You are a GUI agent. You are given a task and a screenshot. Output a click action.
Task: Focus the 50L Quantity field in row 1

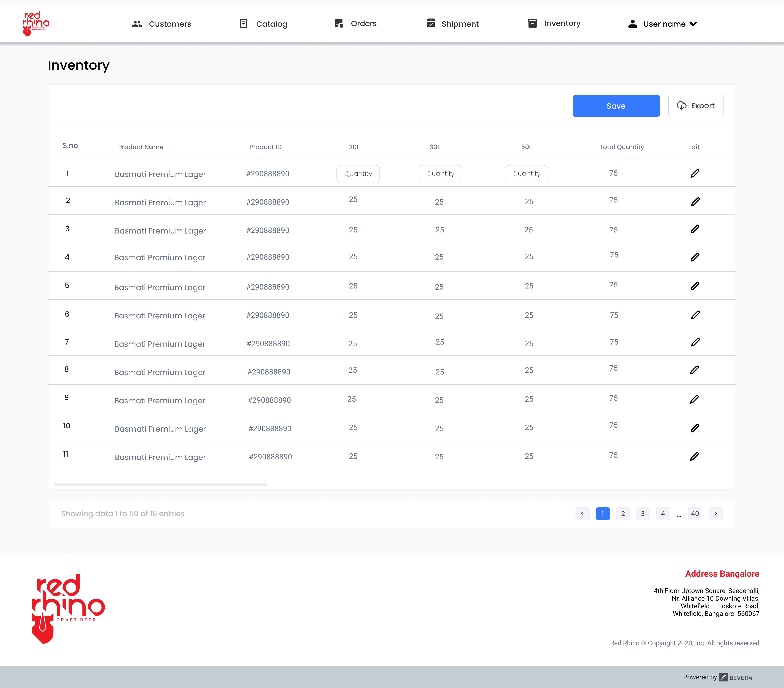(x=526, y=174)
